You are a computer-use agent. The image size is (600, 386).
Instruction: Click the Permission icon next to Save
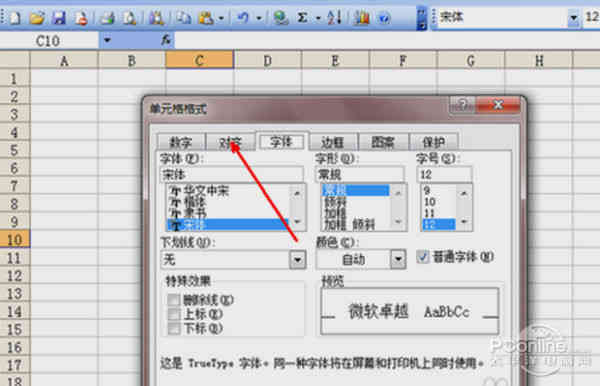(x=81, y=18)
